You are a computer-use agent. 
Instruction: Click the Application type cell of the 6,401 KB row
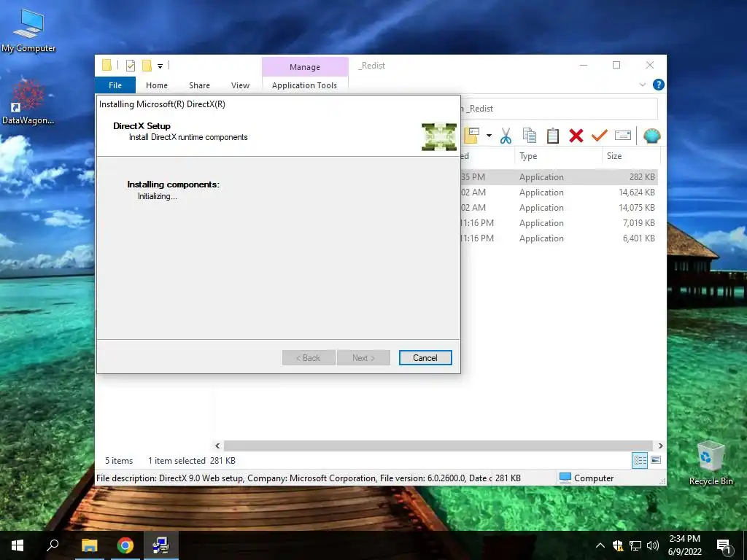coord(541,238)
